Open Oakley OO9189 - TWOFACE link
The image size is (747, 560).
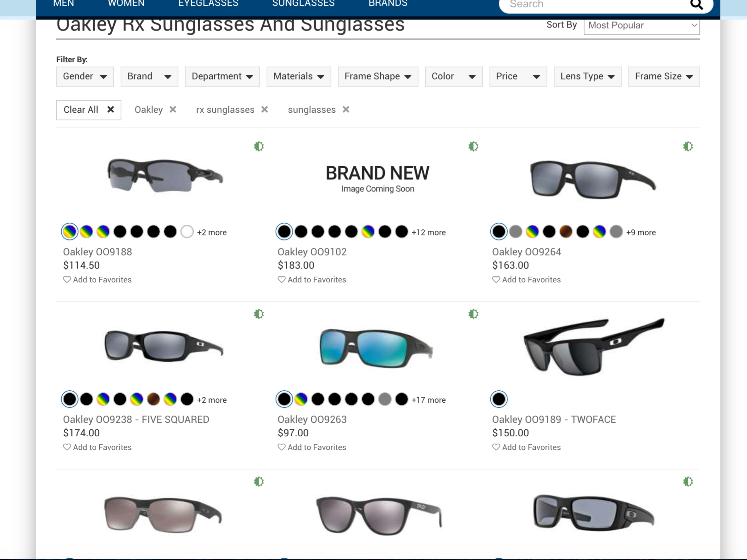[x=554, y=419]
